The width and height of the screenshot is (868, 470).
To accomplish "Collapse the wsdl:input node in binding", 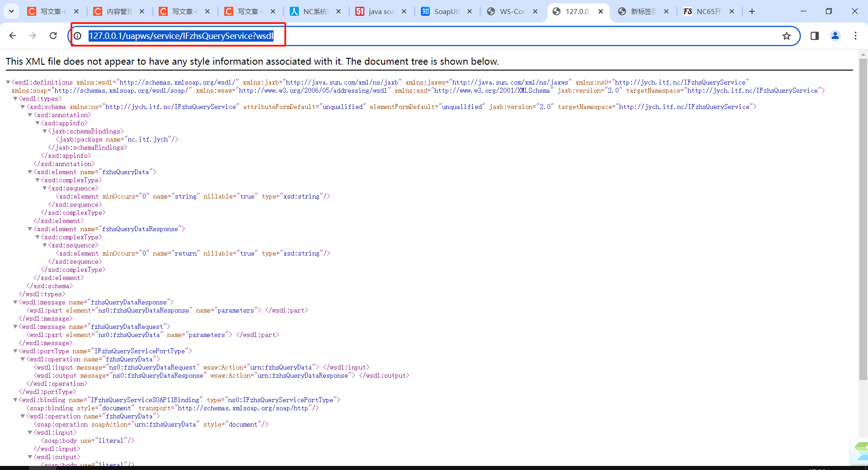I will (30, 432).
